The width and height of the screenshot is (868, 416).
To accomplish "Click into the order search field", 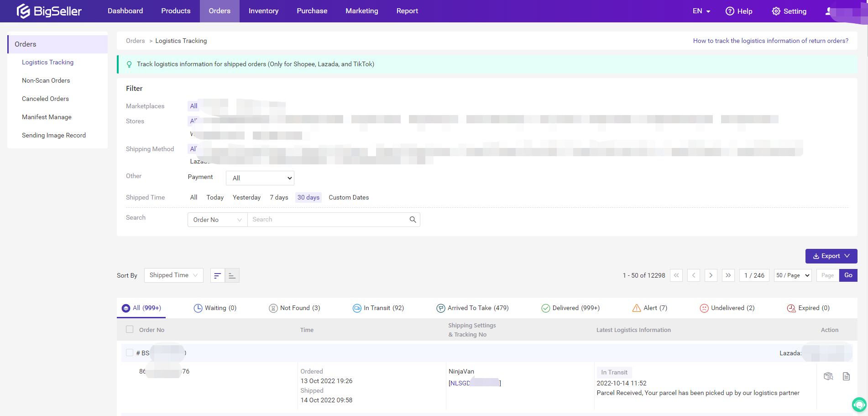I will coord(329,220).
